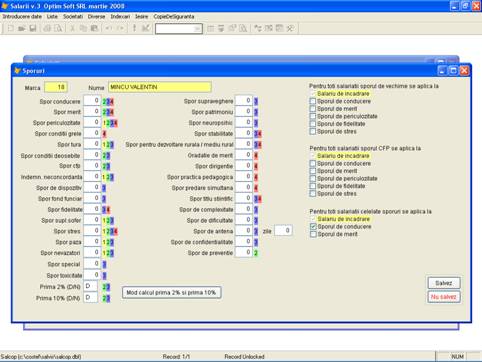Minimize the Sporuri window
The height and width of the screenshot is (362, 482).
pyautogui.click(x=442, y=71)
